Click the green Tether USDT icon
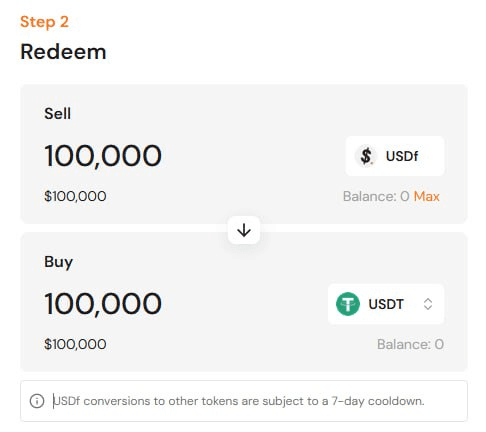The width and height of the screenshot is (486, 432). tap(348, 304)
